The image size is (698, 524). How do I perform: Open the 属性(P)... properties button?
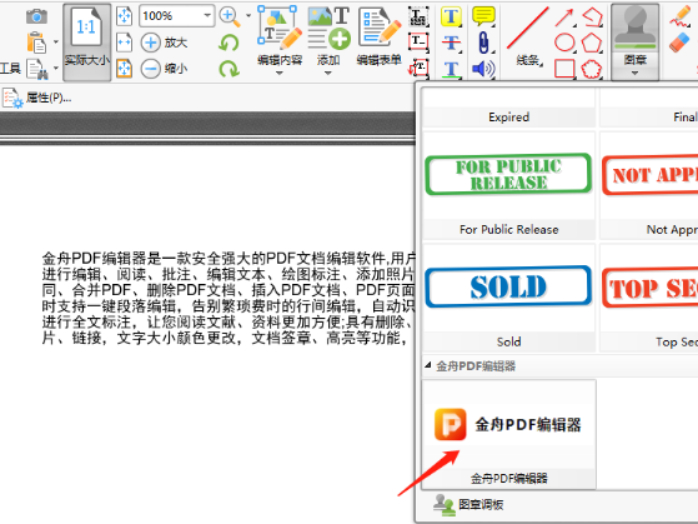pos(37,97)
